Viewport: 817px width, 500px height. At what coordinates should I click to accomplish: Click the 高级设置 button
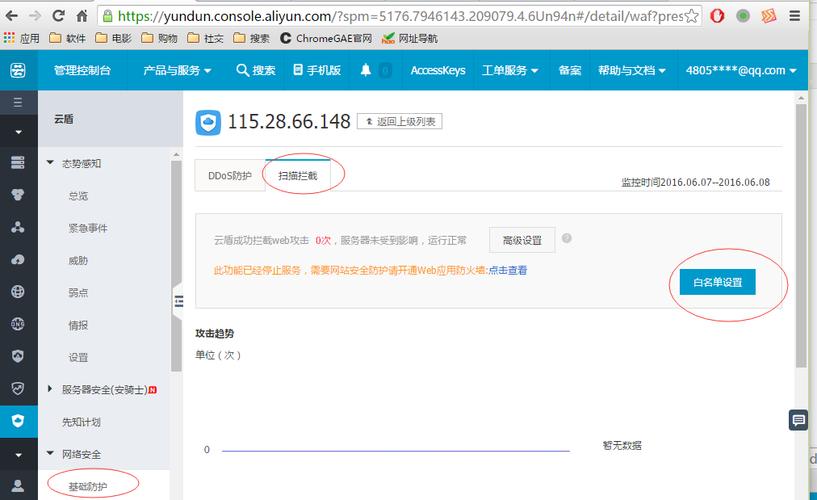click(x=522, y=240)
